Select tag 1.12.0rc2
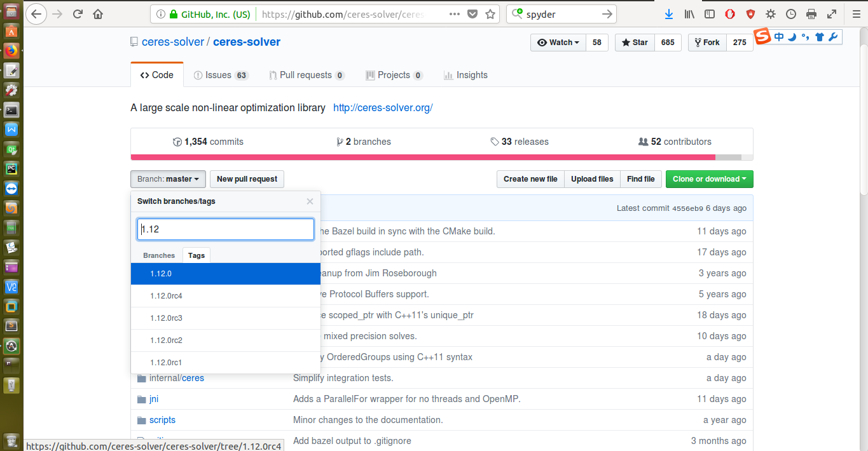Viewport: 868px width, 451px height. click(x=226, y=340)
